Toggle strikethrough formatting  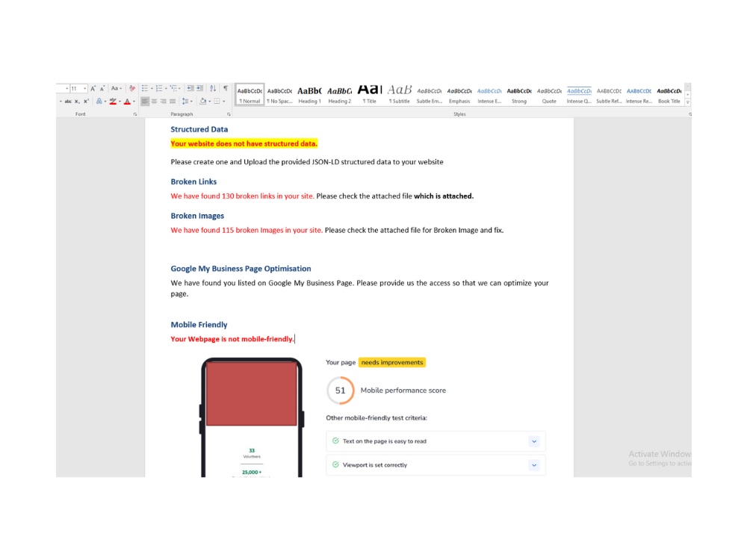click(x=68, y=102)
